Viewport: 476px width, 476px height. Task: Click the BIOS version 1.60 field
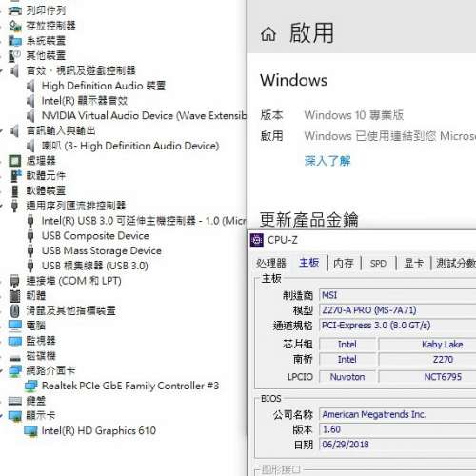tap(398, 429)
